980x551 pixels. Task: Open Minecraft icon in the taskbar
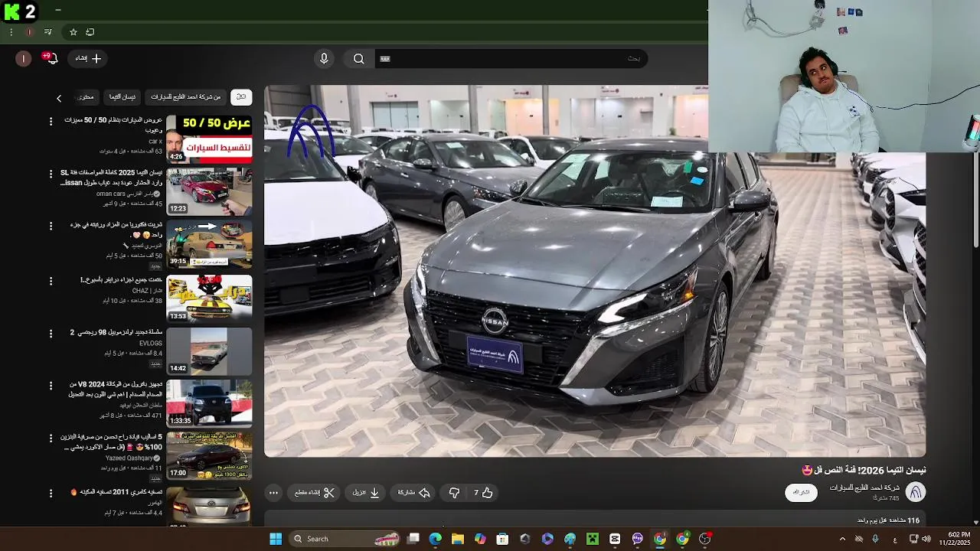pos(593,539)
